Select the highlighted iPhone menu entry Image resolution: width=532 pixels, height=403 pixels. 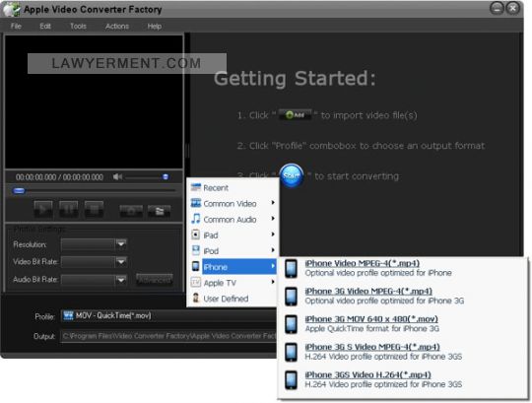(233, 267)
